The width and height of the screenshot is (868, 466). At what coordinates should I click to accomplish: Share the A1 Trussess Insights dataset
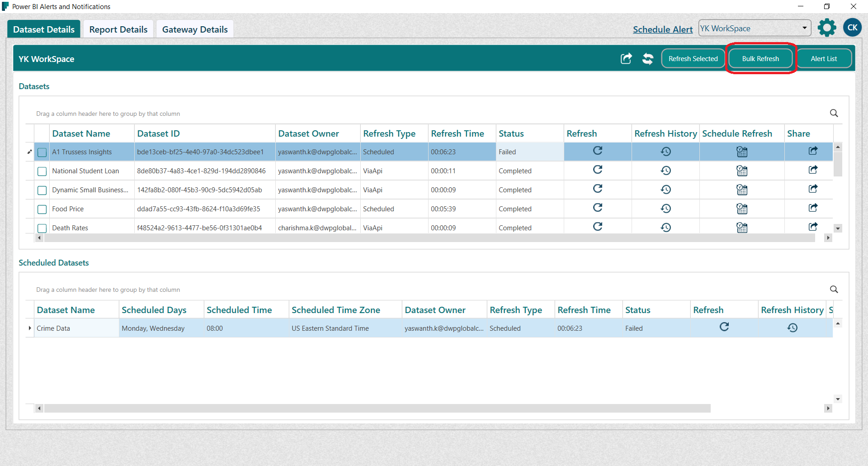tap(813, 151)
